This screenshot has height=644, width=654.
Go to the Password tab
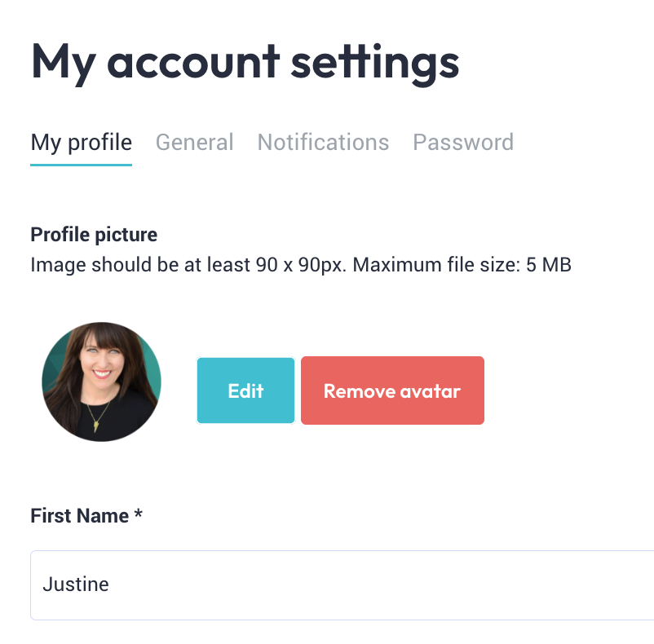click(x=463, y=142)
